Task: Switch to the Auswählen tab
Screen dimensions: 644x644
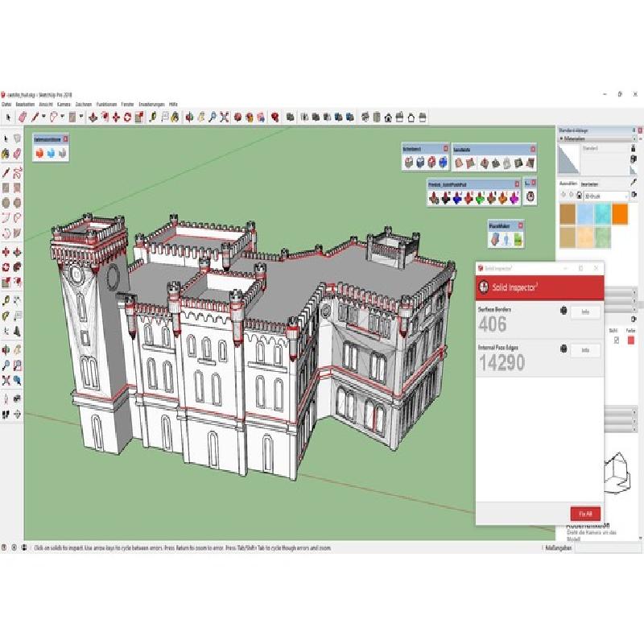Action: [568, 184]
